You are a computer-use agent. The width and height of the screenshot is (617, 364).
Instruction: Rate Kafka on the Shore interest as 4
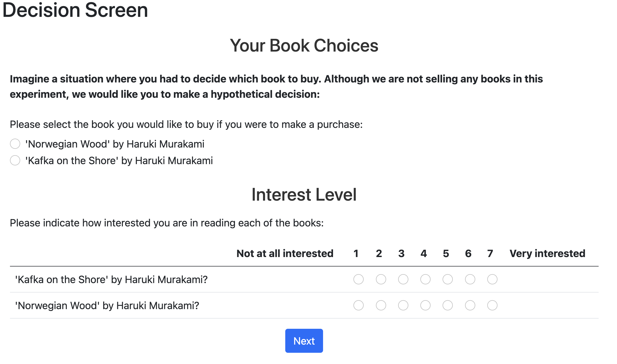(425, 279)
